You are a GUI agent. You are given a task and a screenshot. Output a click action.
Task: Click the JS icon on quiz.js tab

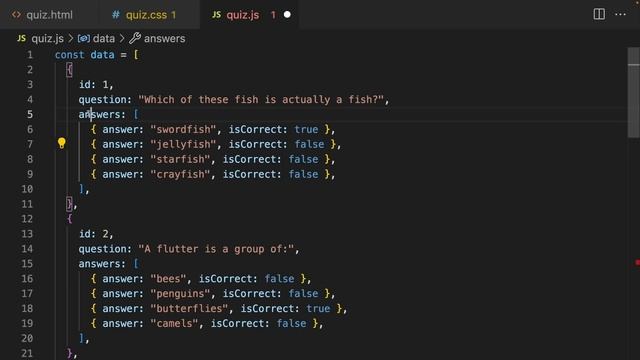point(216,15)
